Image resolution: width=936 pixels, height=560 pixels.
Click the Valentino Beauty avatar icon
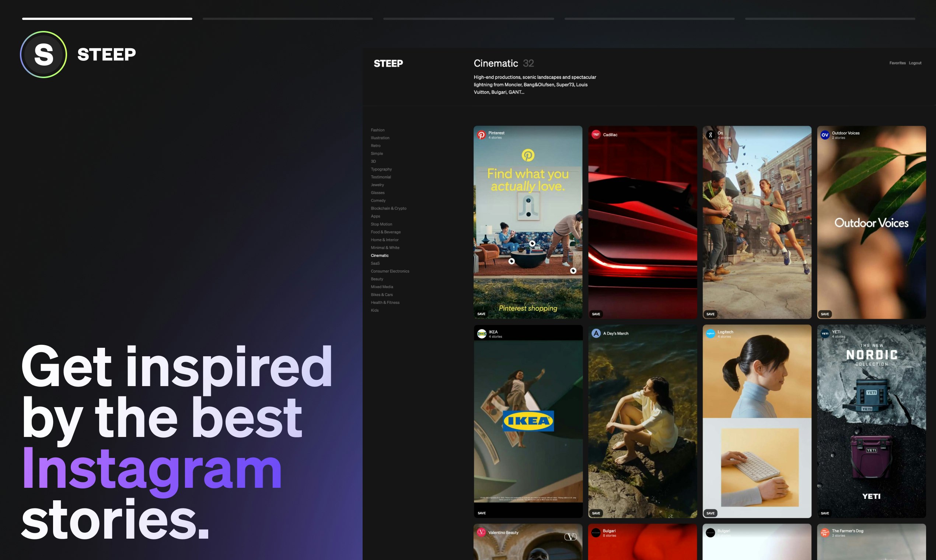point(481,532)
